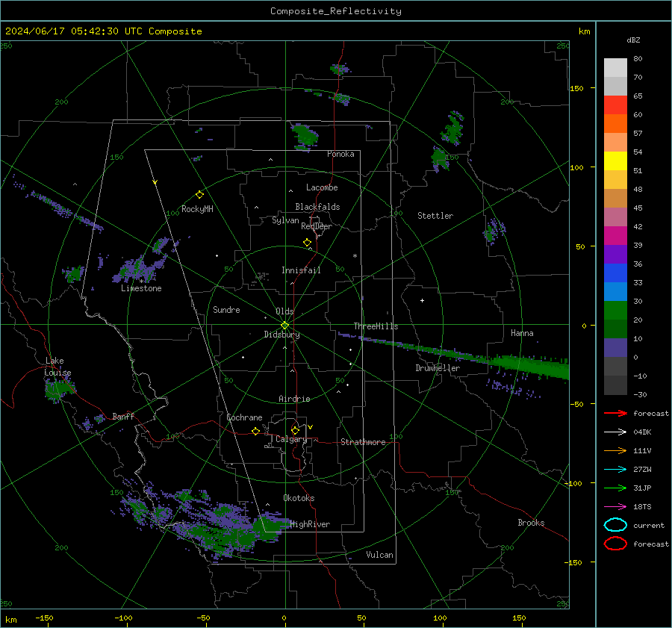Select the orange 111V arrow legend entry
Screen dimensions: 672x628
(x=615, y=450)
